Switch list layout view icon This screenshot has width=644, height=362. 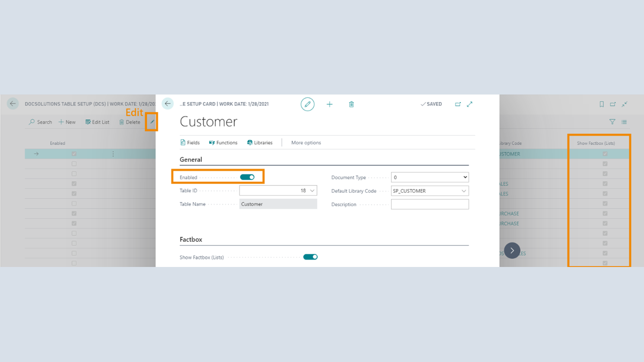click(x=624, y=122)
